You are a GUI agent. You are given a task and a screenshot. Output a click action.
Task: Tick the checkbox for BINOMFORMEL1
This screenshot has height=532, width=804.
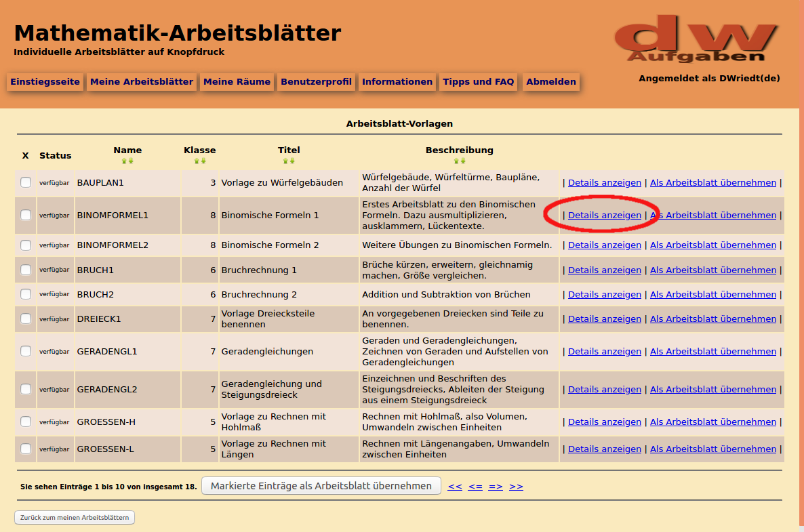tap(26, 216)
